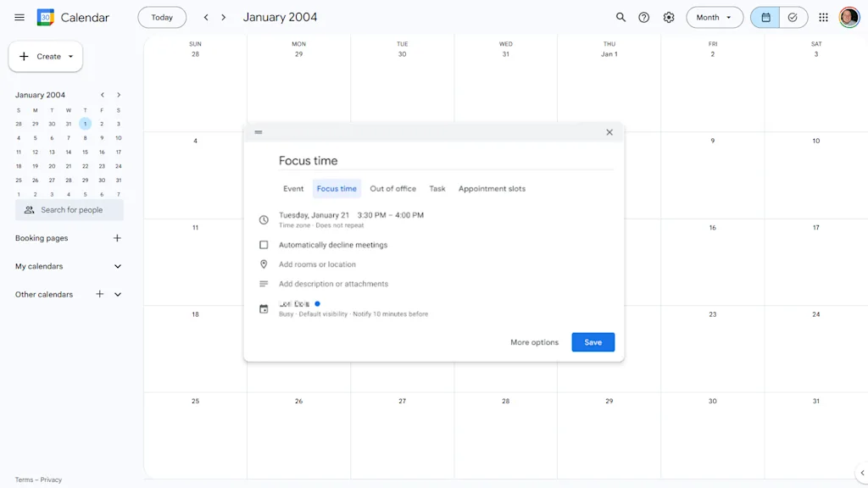
Task: Switch to Calendar view toggle
Action: coord(765,17)
